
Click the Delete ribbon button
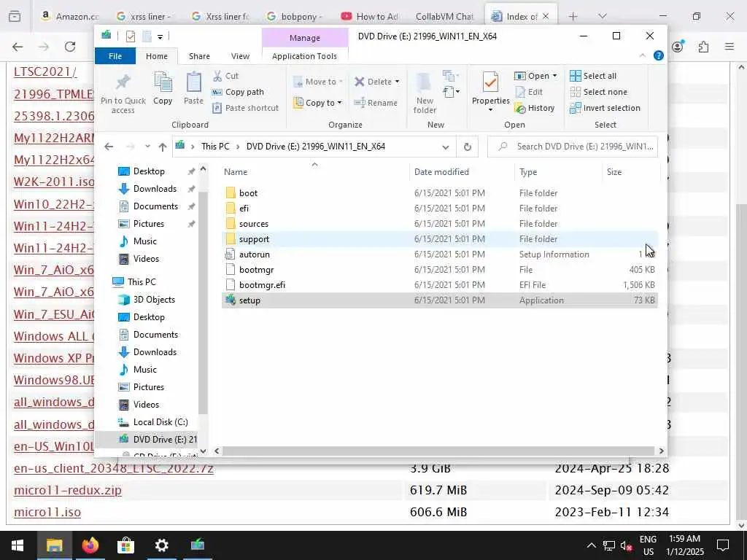377,82
